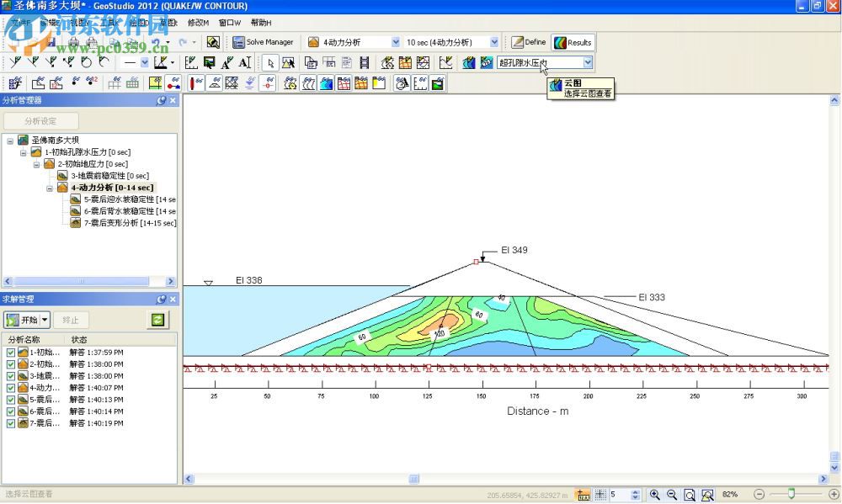
Task: Open the 超孔隙水压力 contour dropdown
Action: tap(587, 62)
